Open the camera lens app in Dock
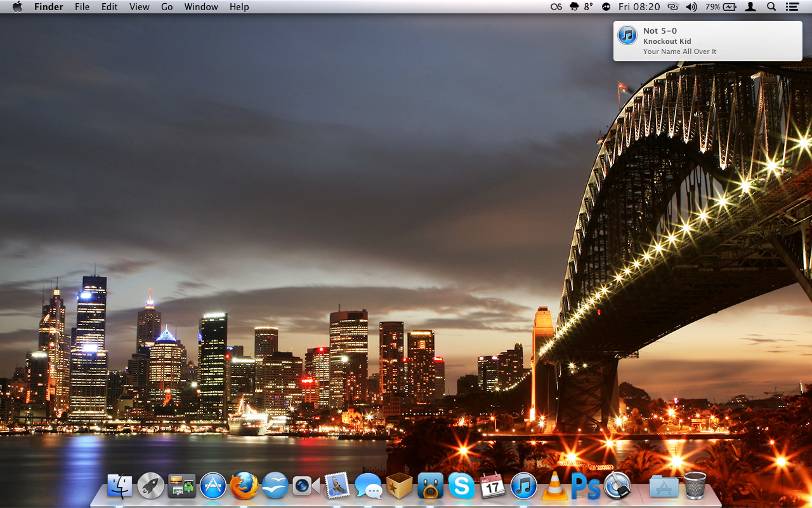The height and width of the screenshot is (508, 812). pos(306,486)
